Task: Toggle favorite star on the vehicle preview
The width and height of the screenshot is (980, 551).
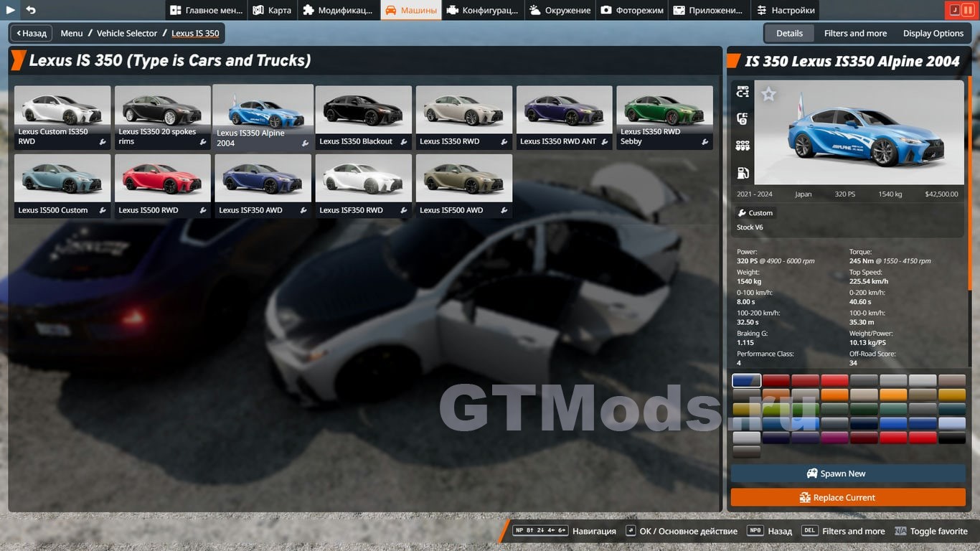Action: pyautogui.click(x=768, y=94)
